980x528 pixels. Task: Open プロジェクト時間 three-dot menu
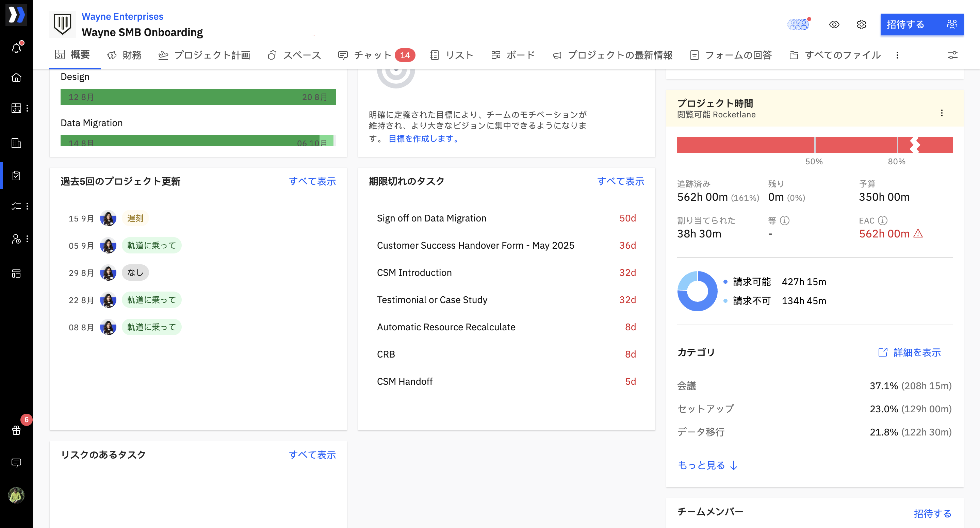[942, 113]
